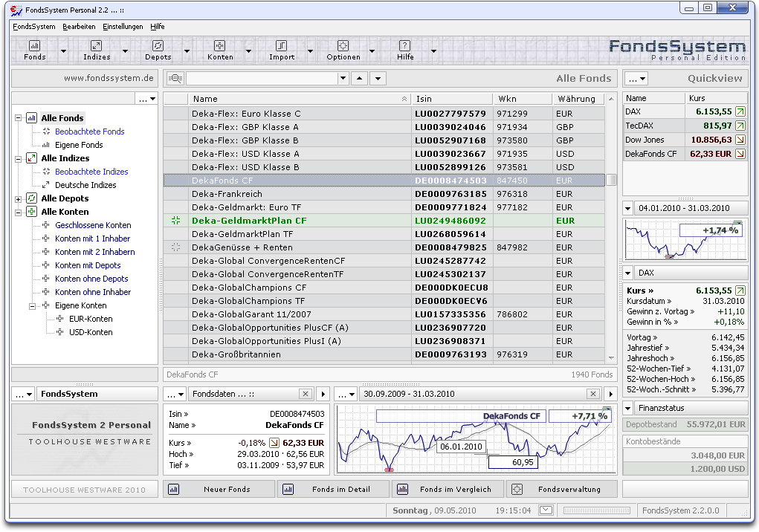The image size is (759, 532).
Task: Close the Fondsdaten panel
Action: 306,394
